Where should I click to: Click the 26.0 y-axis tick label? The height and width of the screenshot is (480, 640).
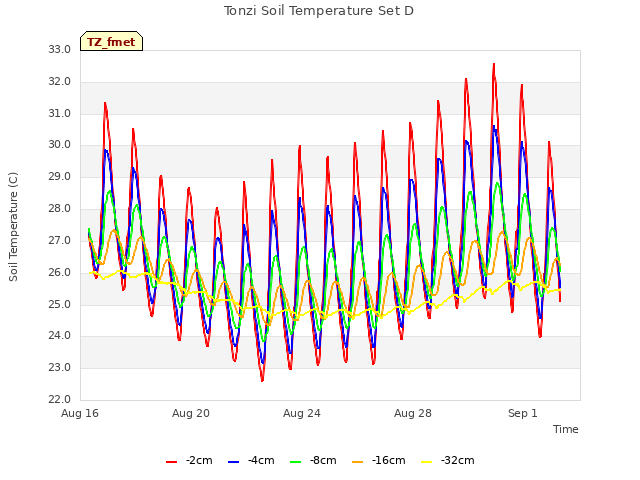[60, 272]
